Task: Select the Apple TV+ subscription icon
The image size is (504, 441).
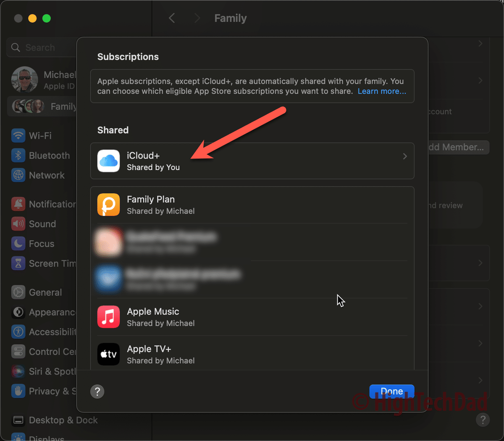Action: click(108, 354)
